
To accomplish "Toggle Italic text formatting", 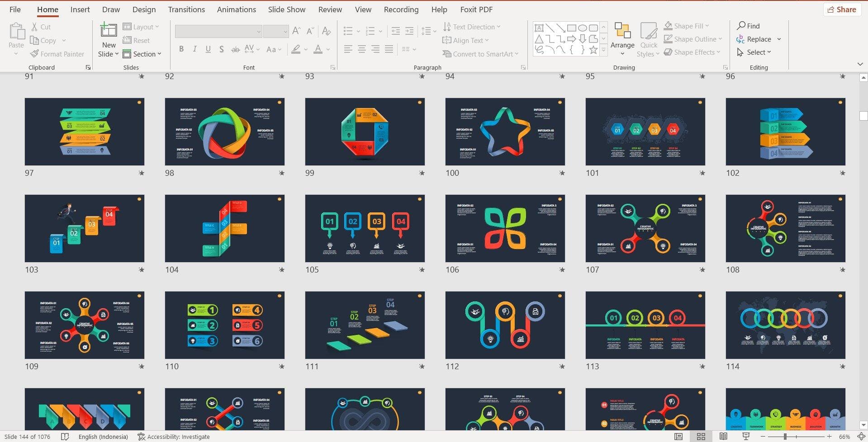I will point(194,49).
